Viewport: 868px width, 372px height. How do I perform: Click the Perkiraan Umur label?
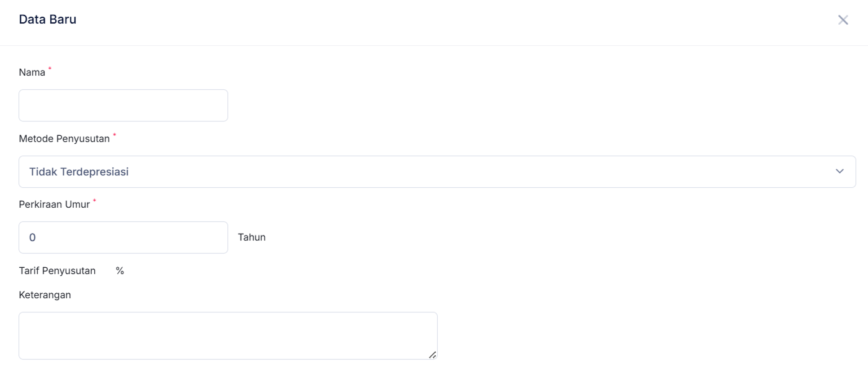[55, 204]
